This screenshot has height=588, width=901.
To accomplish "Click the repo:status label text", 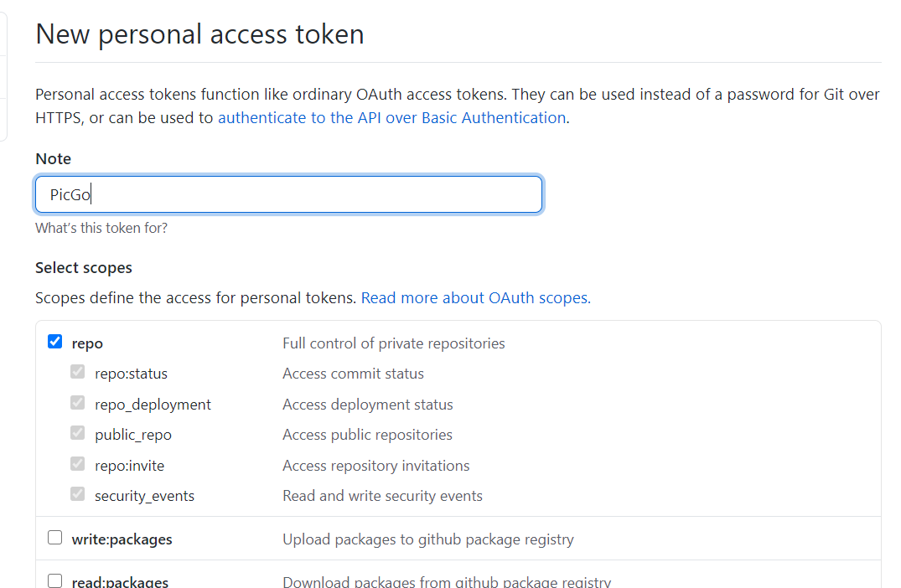I will (131, 374).
